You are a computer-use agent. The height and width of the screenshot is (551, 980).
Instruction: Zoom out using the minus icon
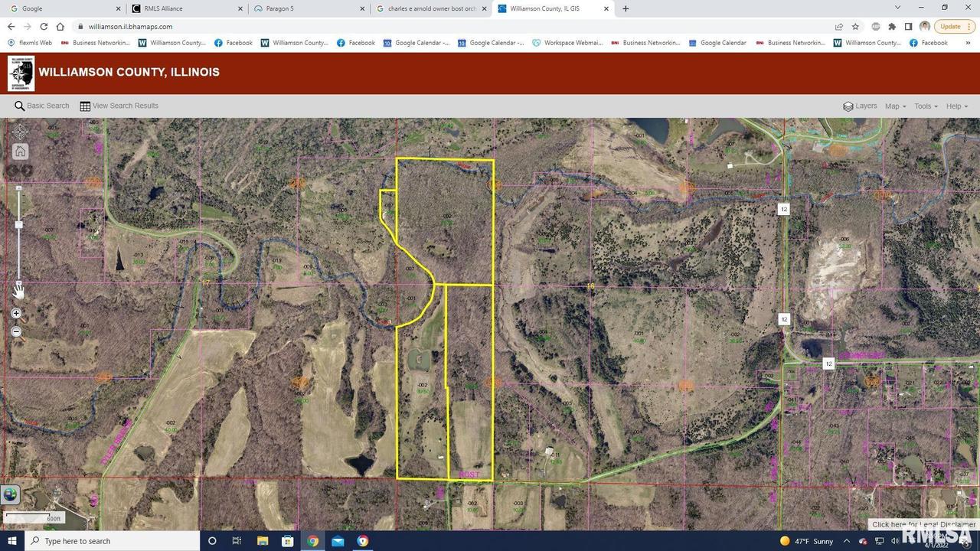(x=16, y=331)
